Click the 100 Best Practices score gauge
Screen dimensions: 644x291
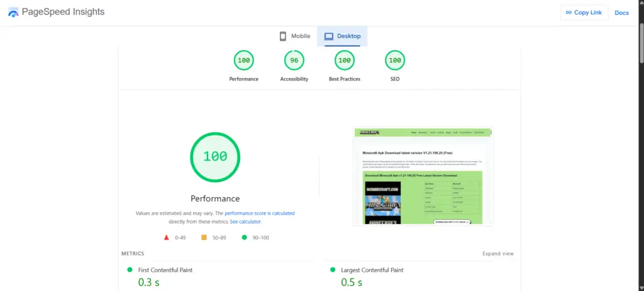pyautogui.click(x=344, y=61)
